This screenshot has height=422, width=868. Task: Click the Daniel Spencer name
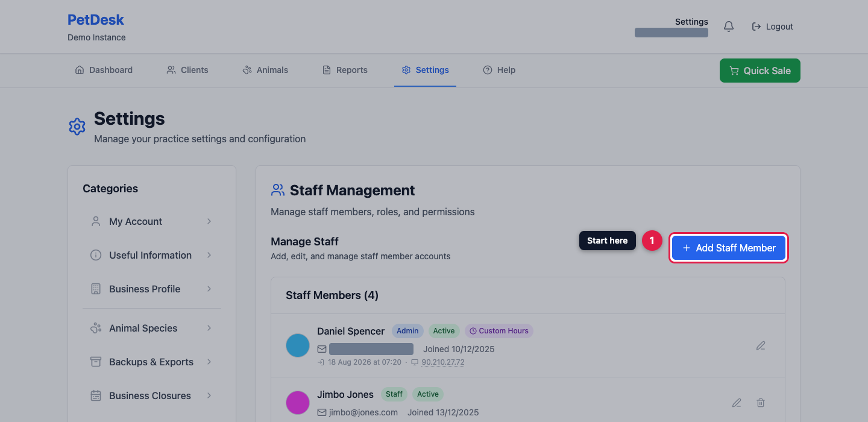pos(351,331)
